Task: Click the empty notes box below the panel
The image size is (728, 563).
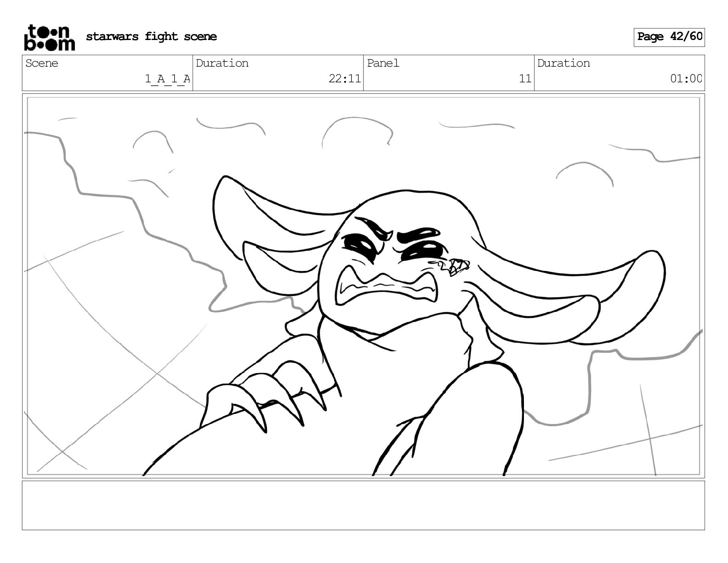Action: coord(363,505)
